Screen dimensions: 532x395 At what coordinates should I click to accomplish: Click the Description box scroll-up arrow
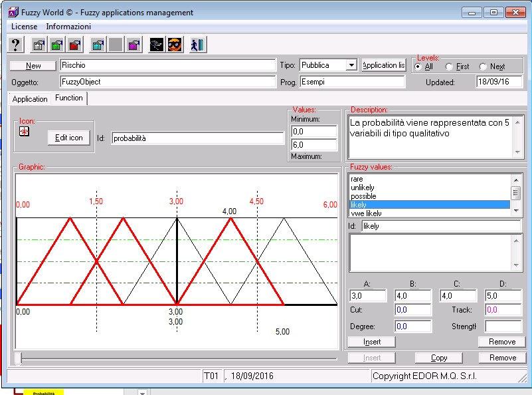pos(517,122)
